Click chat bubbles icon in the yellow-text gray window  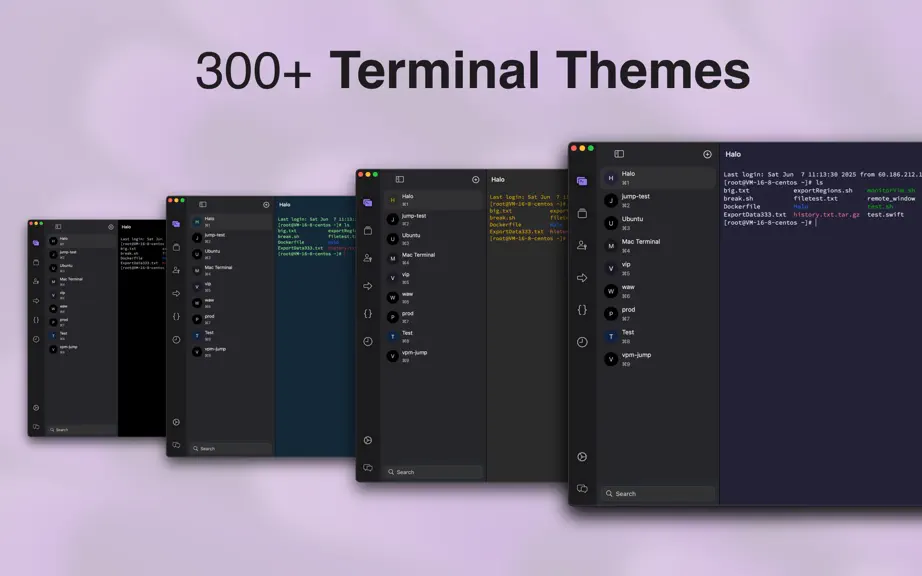point(368,468)
